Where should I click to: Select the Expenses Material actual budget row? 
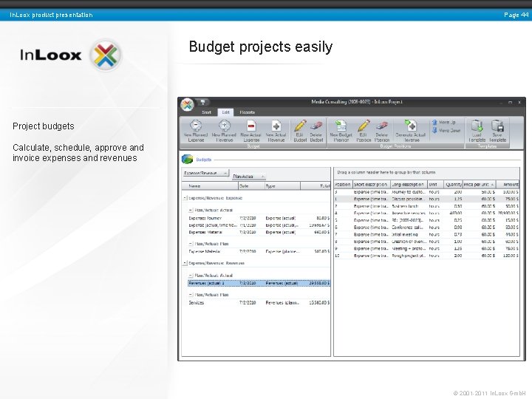pyautogui.click(x=259, y=233)
